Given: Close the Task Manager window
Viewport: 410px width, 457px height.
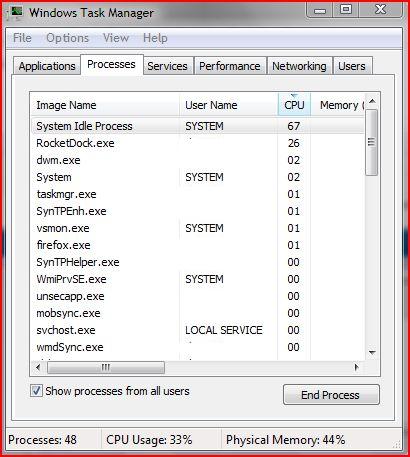Looking at the screenshot, I should 381,10.
